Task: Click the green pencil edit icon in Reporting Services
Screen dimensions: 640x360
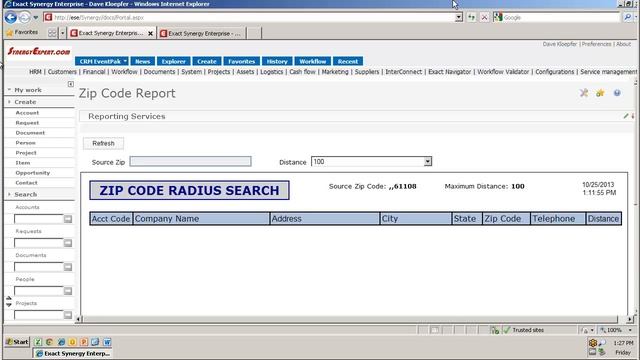Action: click(626, 116)
